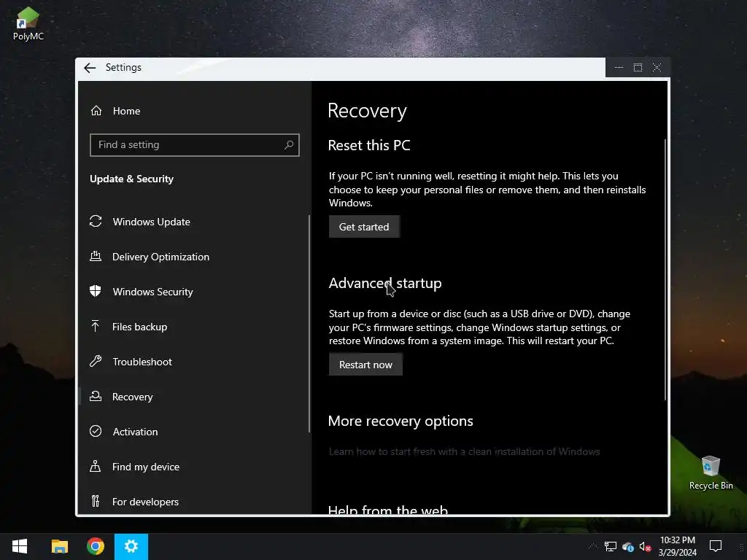Launch Google Chrome from the taskbar
Image resolution: width=747 pixels, height=560 pixels.
point(96,546)
